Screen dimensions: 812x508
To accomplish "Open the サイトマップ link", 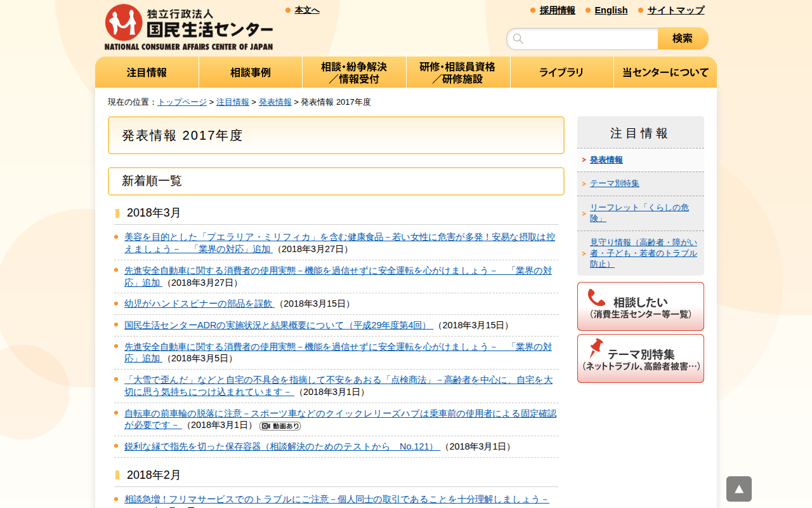I will (676, 10).
